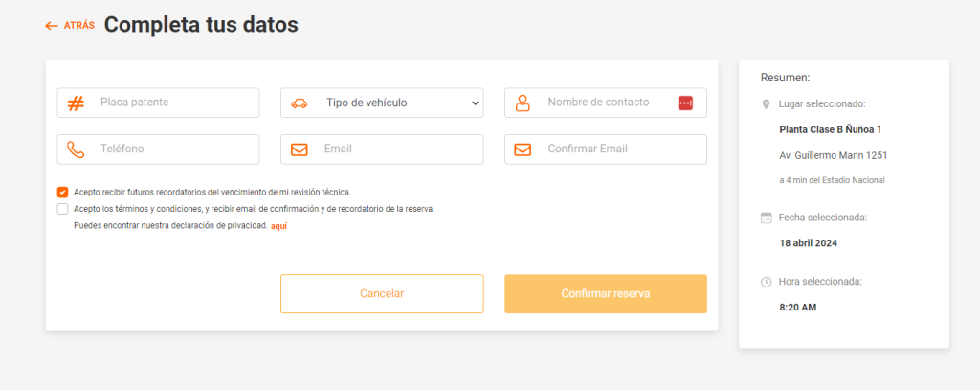Viewport: 980px width, 390px height.
Task: Click the phone icon beside Teléfono
Action: [x=76, y=149]
